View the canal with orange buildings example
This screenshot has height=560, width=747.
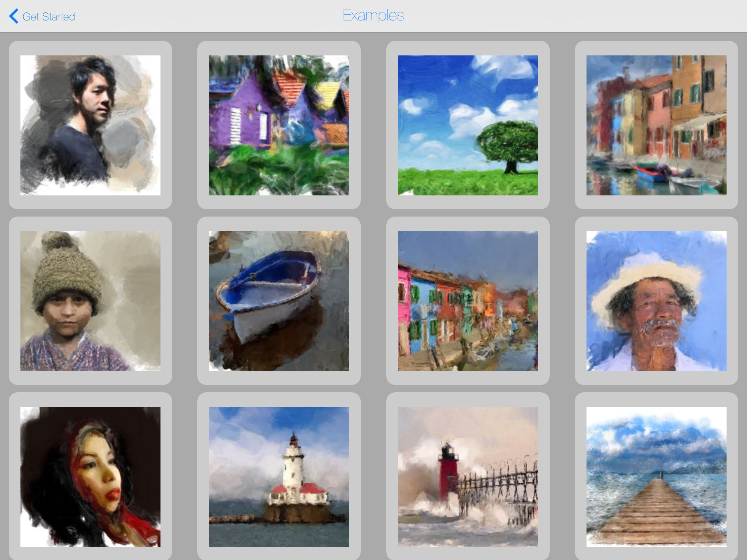657,125
